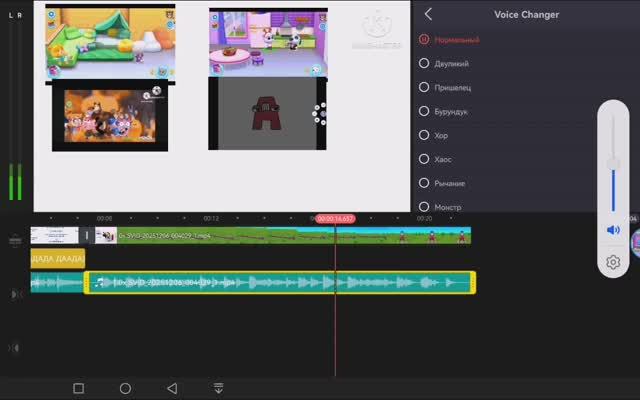Open Android recent apps square button
The height and width of the screenshot is (400, 640).
[x=78, y=388]
